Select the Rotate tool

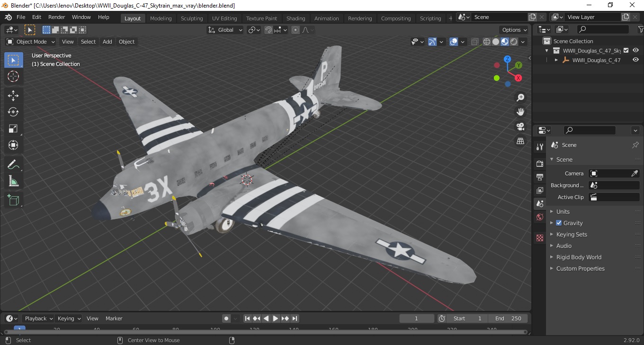tap(13, 112)
